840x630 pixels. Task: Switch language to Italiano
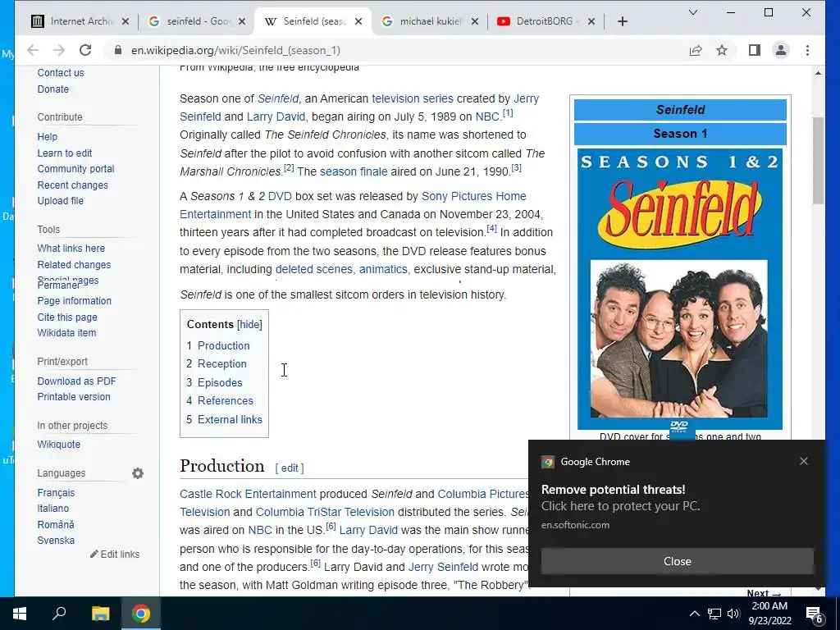click(53, 509)
